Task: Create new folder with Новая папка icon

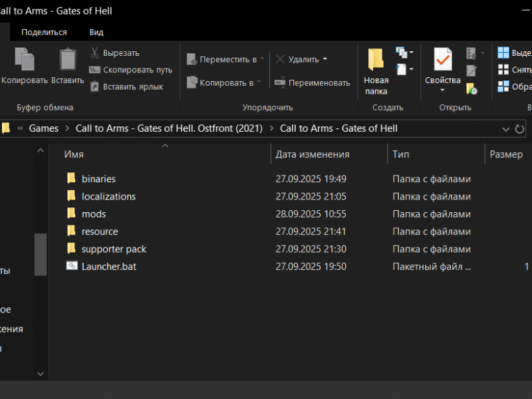Action: pyautogui.click(x=376, y=60)
